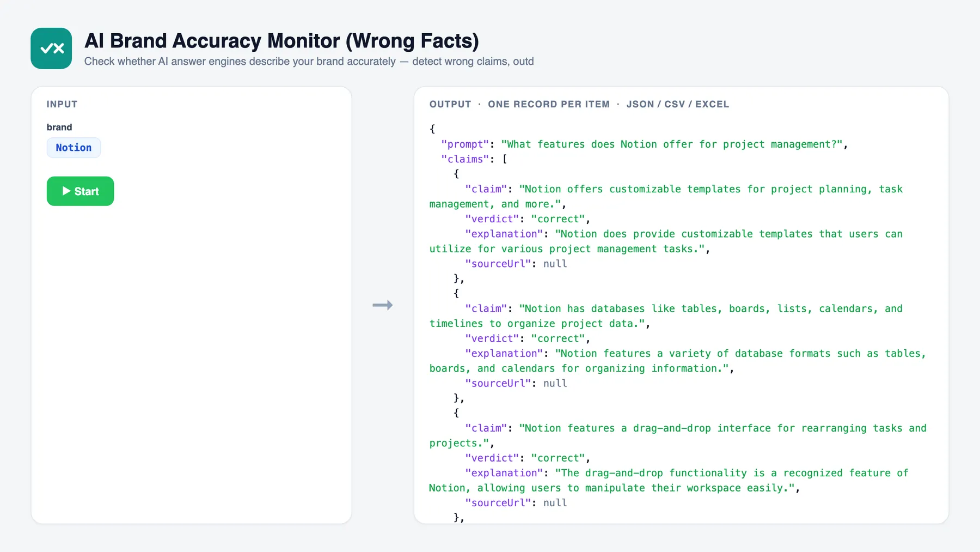Click the green checkmark-X app logo
Screen dimensions: 980x552
tap(51, 48)
